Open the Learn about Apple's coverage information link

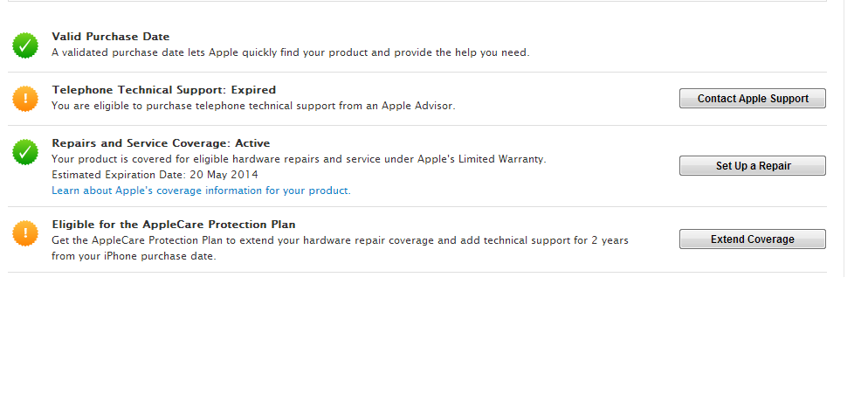click(x=201, y=191)
